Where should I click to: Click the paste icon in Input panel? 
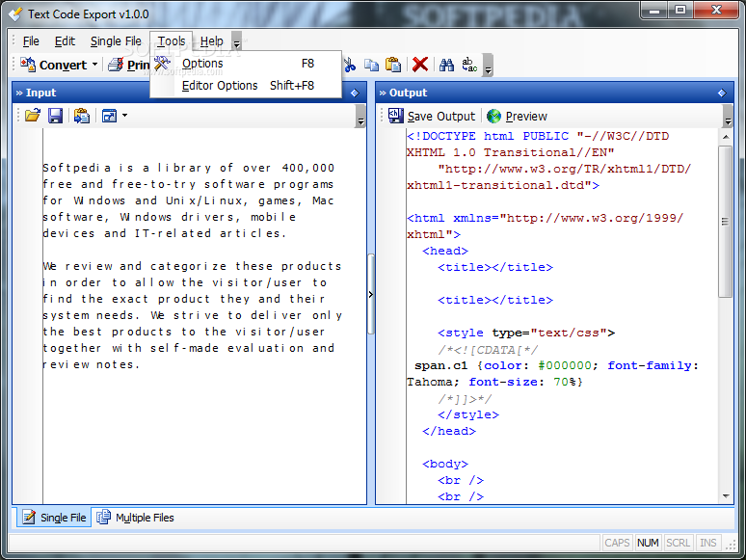[81, 116]
